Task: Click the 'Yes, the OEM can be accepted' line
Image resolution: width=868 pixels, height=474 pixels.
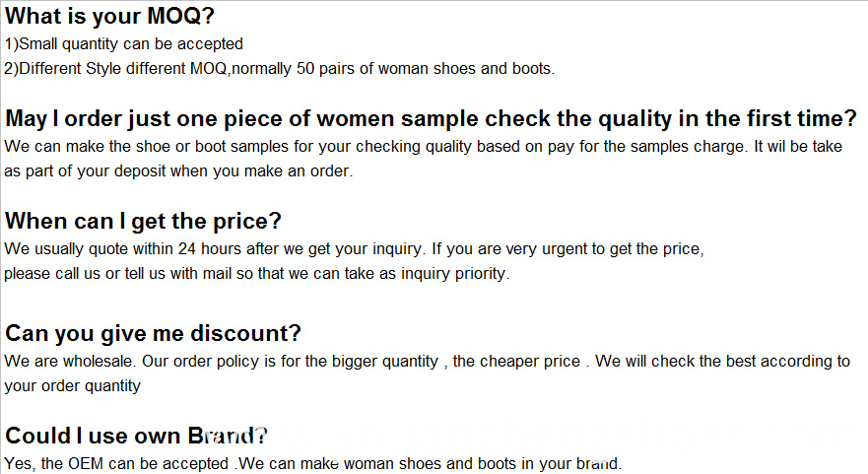Action: 313,463
